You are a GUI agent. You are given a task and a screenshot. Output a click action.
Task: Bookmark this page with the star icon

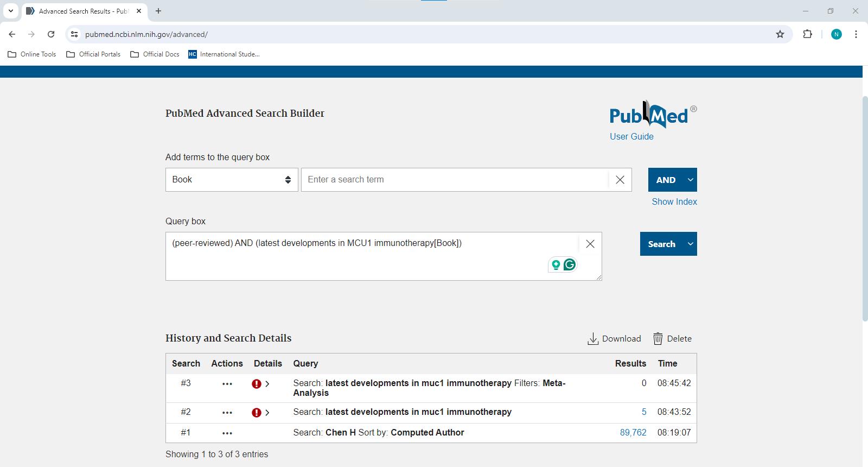780,34
